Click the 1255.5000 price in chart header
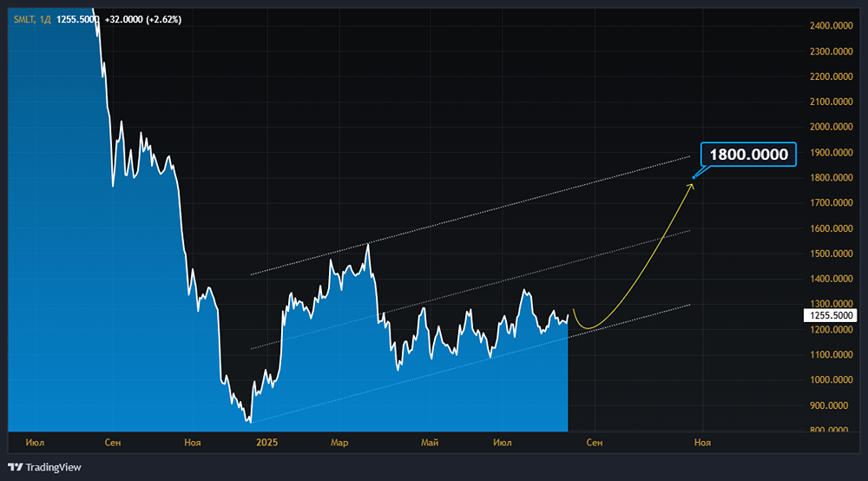 [x=78, y=19]
